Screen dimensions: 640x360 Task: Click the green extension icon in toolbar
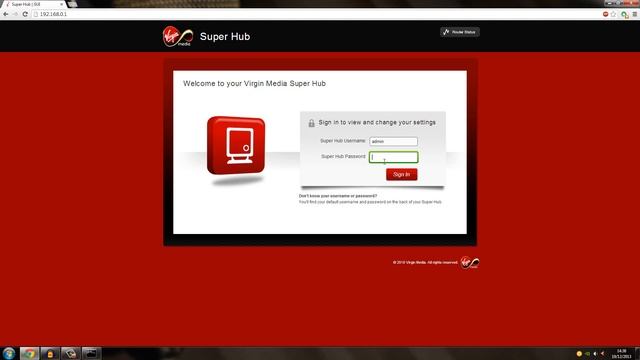pyautogui.click(x=624, y=15)
